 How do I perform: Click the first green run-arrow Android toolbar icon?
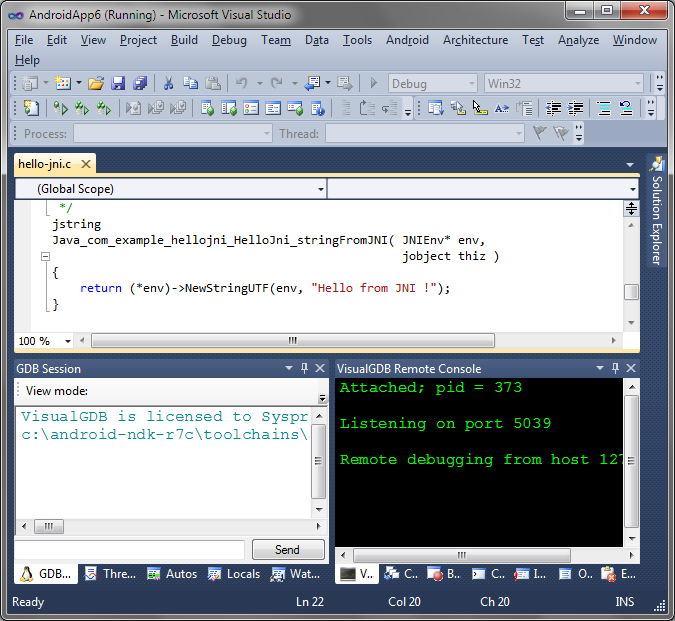(60, 108)
